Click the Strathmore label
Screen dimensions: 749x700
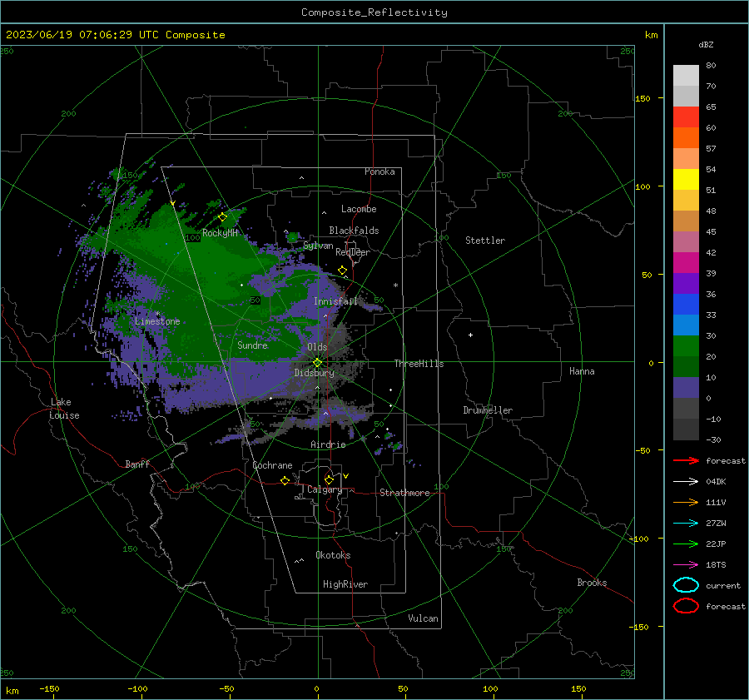[x=404, y=493]
